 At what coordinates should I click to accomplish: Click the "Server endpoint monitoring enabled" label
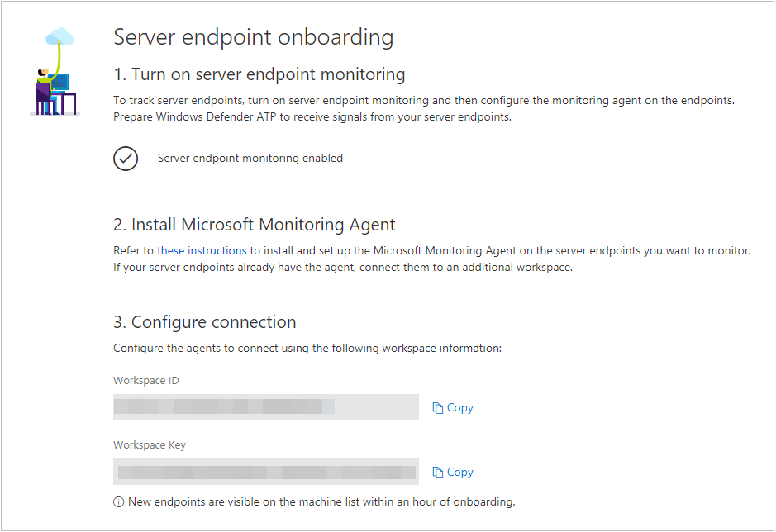pyautogui.click(x=250, y=158)
